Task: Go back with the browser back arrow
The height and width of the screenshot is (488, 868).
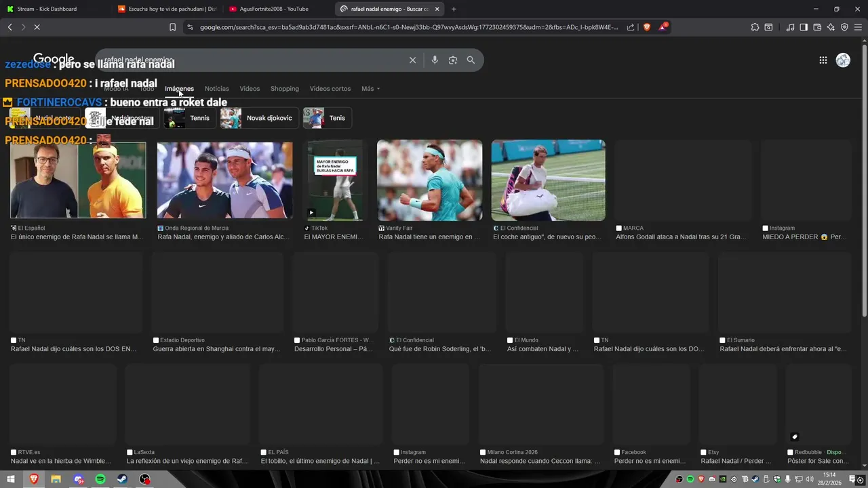Action: 9,27
